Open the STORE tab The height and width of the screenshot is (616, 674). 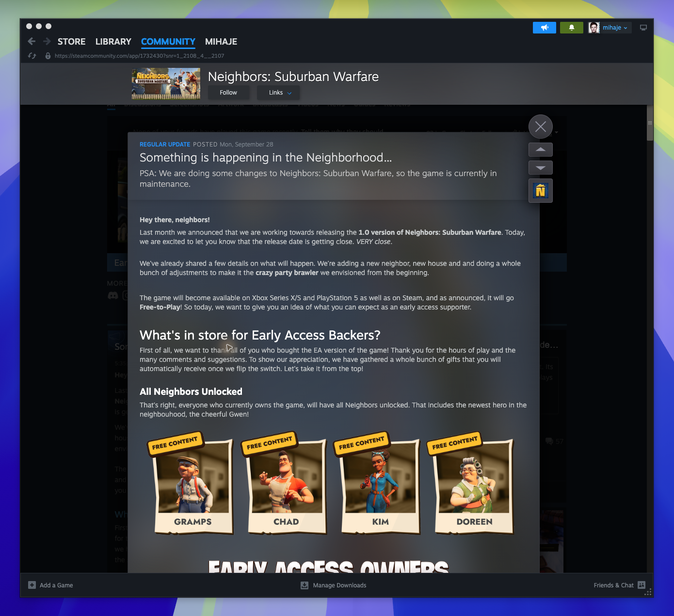tap(71, 42)
